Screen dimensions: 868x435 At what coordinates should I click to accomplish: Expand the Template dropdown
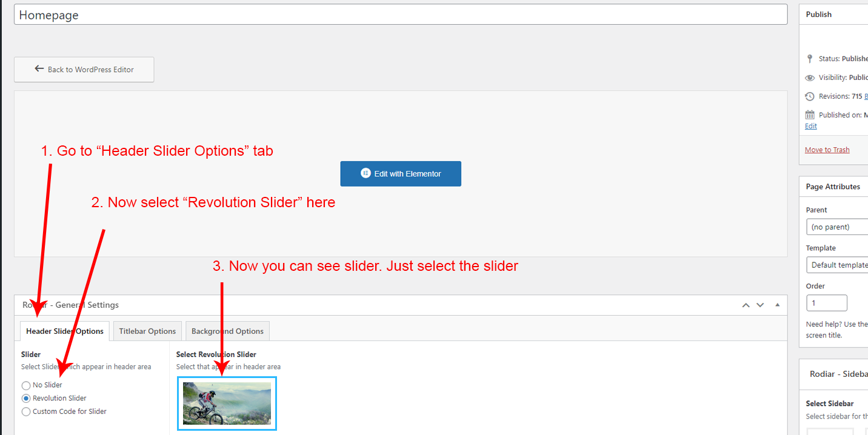(x=838, y=265)
